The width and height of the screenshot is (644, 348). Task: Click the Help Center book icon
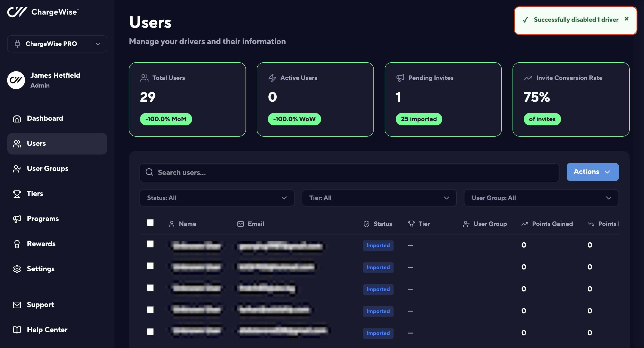(x=17, y=330)
